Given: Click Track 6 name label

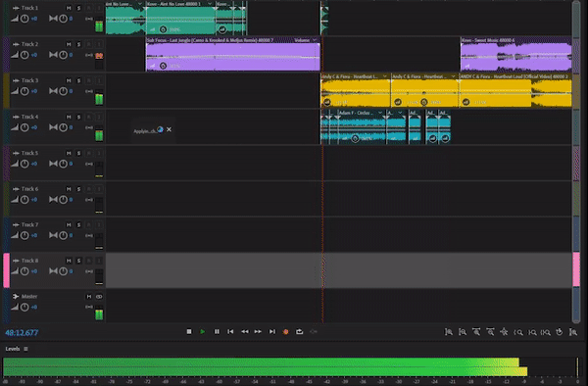Looking at the screenshot, I should click(29, 189).
